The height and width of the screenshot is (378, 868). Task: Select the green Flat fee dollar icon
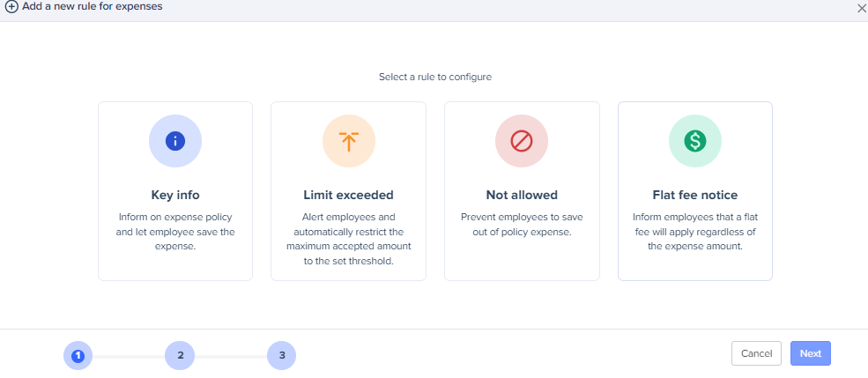695,140
